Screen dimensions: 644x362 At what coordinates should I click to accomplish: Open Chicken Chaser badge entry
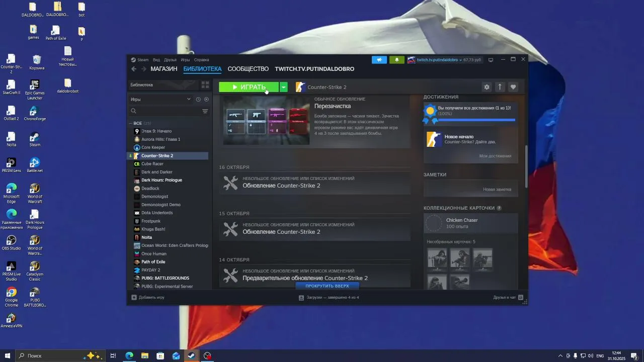[x=470, y=223]
